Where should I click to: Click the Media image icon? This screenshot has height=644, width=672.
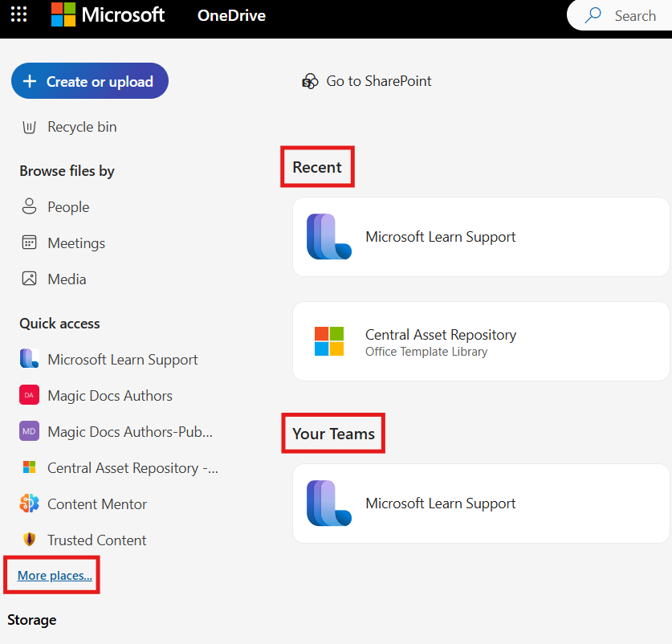29,279
